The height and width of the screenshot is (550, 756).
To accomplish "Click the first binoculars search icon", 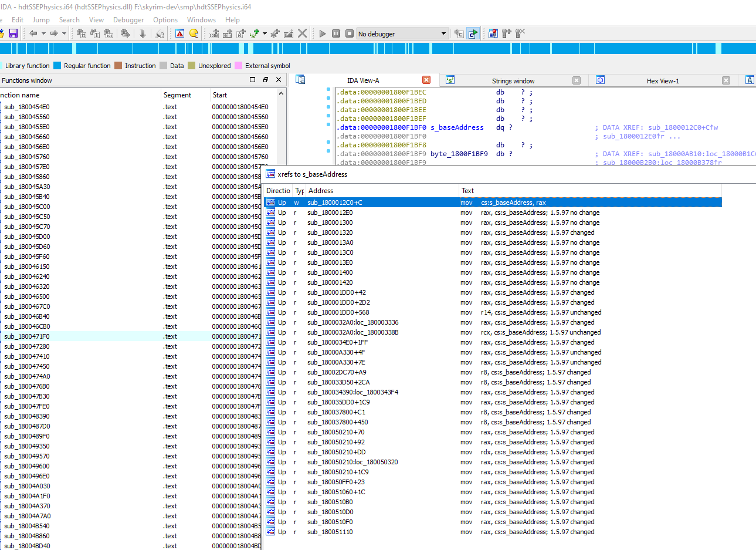I will point(82,33).
